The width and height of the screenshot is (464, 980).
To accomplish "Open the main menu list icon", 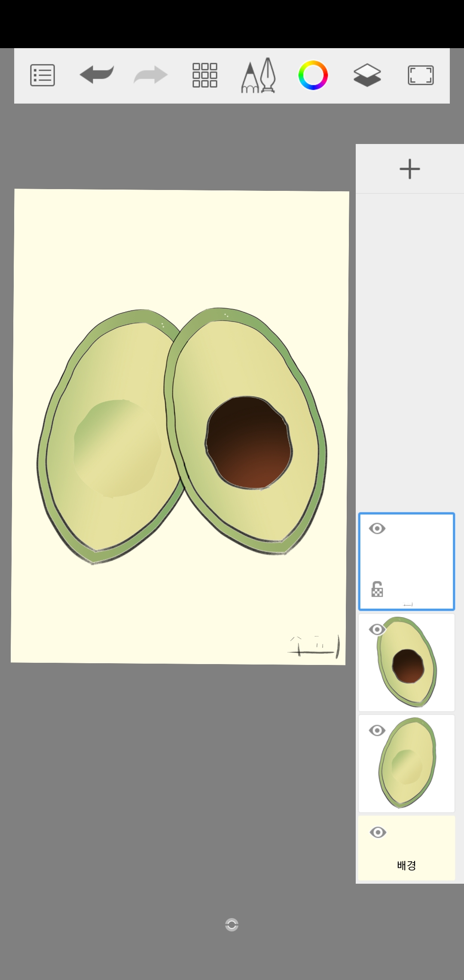I will click(43, 75).
